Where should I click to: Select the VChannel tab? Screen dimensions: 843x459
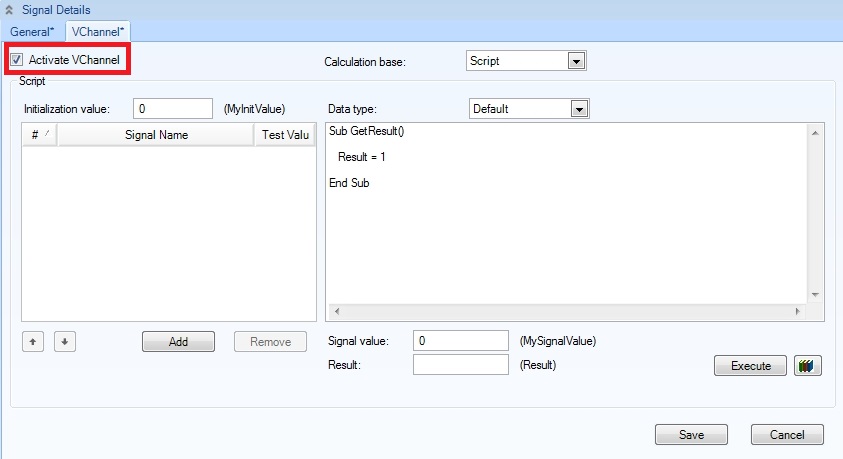tap(97, 32)
